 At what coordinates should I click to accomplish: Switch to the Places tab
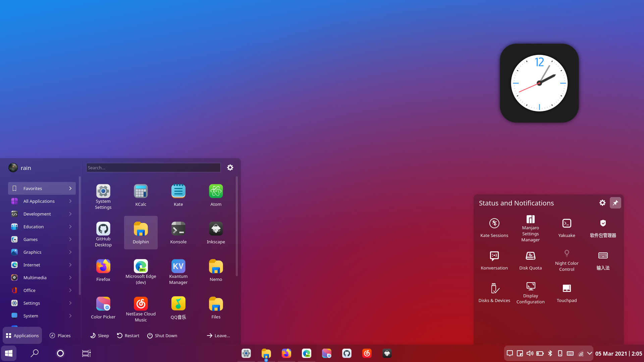pyautogui.click(x=60, y=336)
